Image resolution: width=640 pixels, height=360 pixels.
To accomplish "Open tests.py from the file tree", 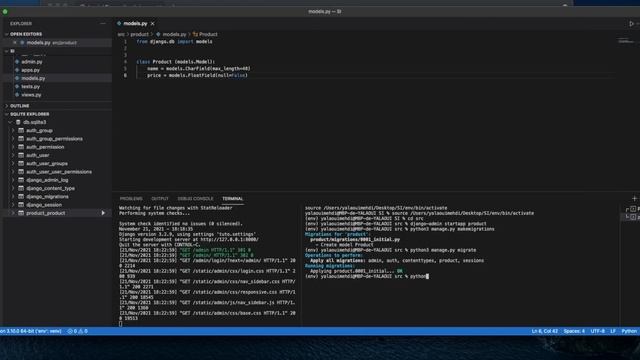I will tap(31, 87).
